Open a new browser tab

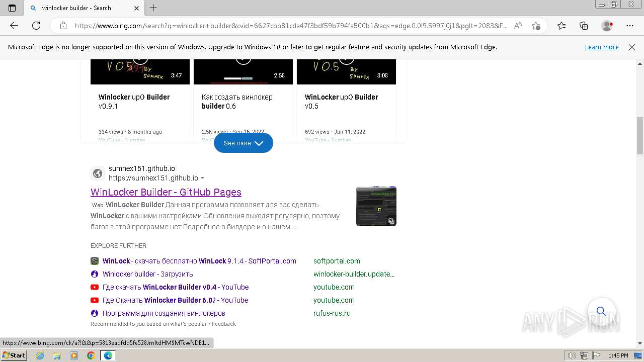coord(153,8)
